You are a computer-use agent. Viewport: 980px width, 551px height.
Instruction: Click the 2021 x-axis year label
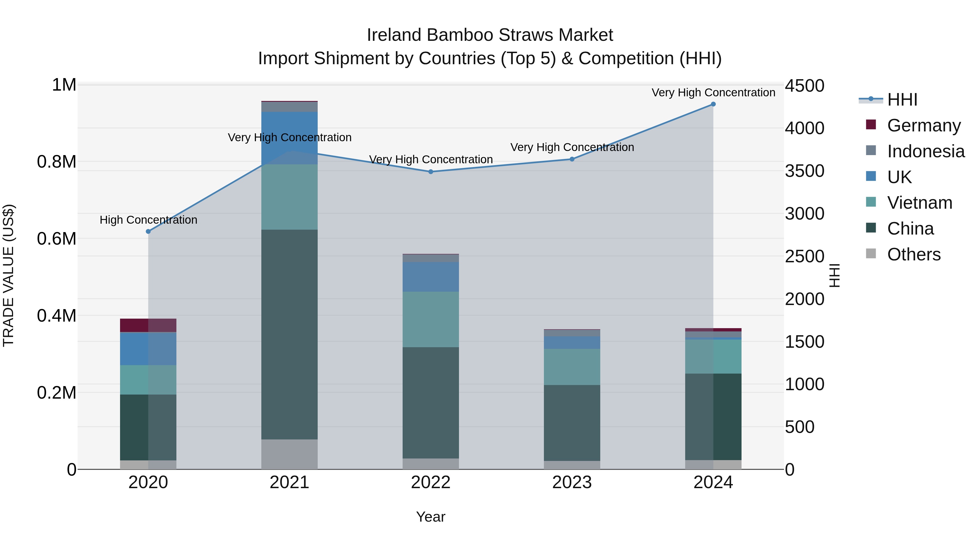[290, 482]
